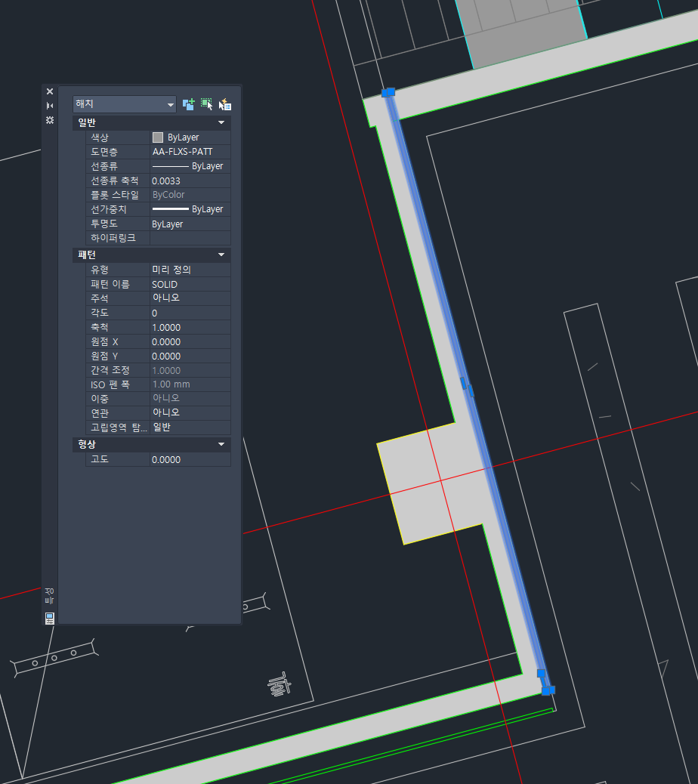Open the palette options gear icon
Image resolution: width=698 pixels, height=784 pixels.
pos(50,120)
